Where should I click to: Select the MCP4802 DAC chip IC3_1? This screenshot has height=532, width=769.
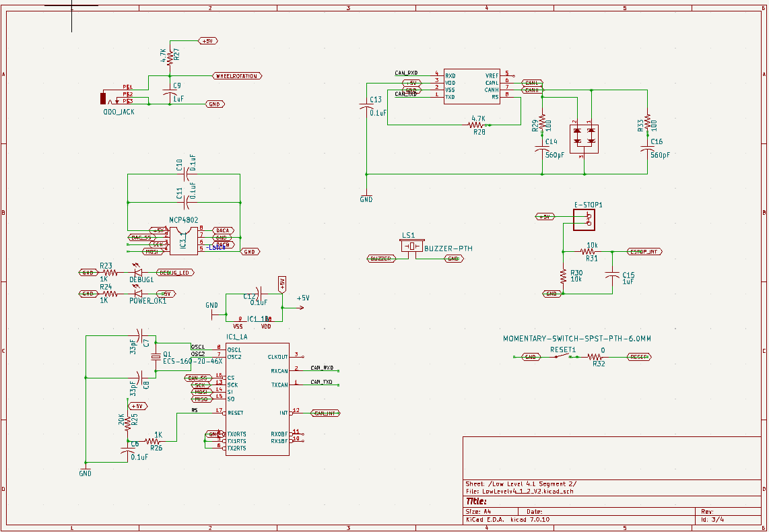pos(183,240)
